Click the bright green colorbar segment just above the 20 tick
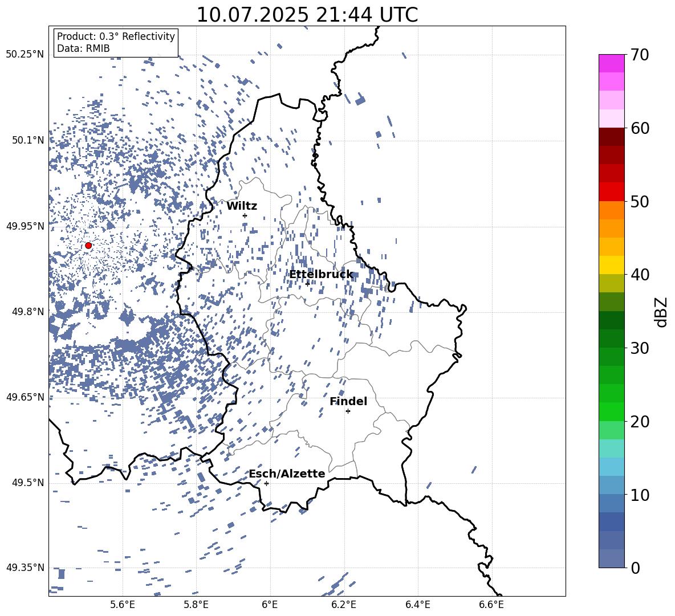 click(x=611, y=411)
